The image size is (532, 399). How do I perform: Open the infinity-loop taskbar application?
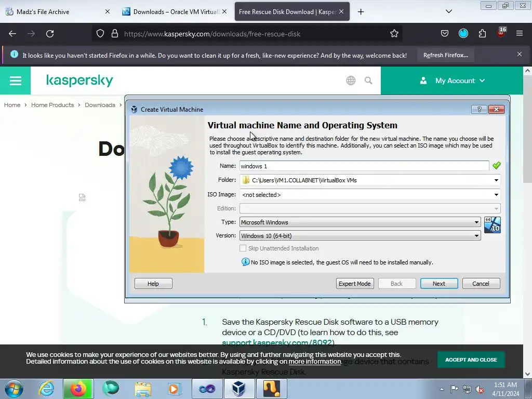207,389
